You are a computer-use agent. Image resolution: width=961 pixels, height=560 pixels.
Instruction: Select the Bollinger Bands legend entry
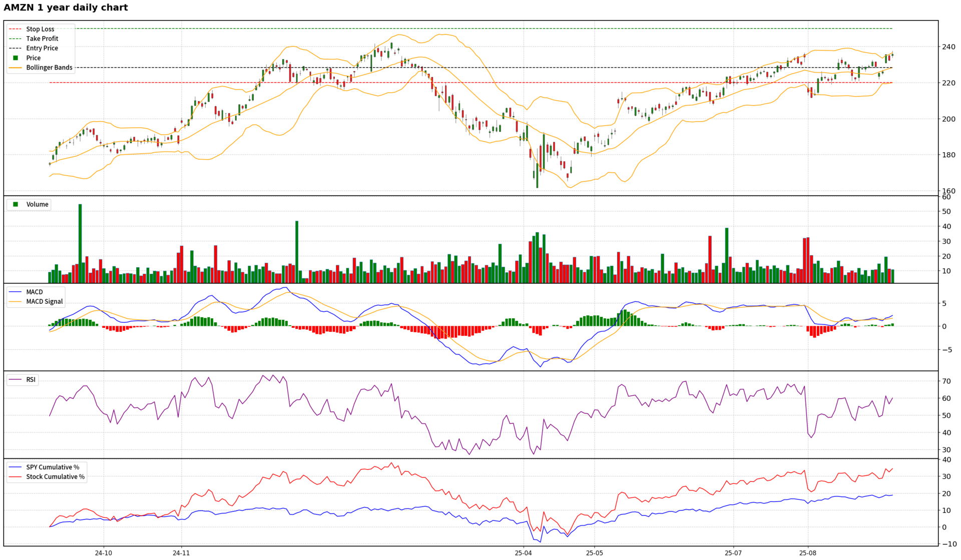[49, 68]
